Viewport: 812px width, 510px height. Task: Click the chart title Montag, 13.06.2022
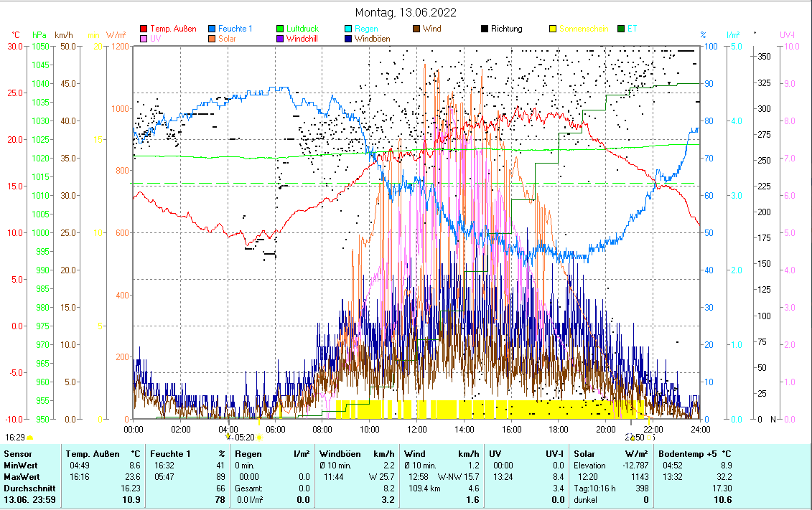pyautogui.click(x=406, y=12)
